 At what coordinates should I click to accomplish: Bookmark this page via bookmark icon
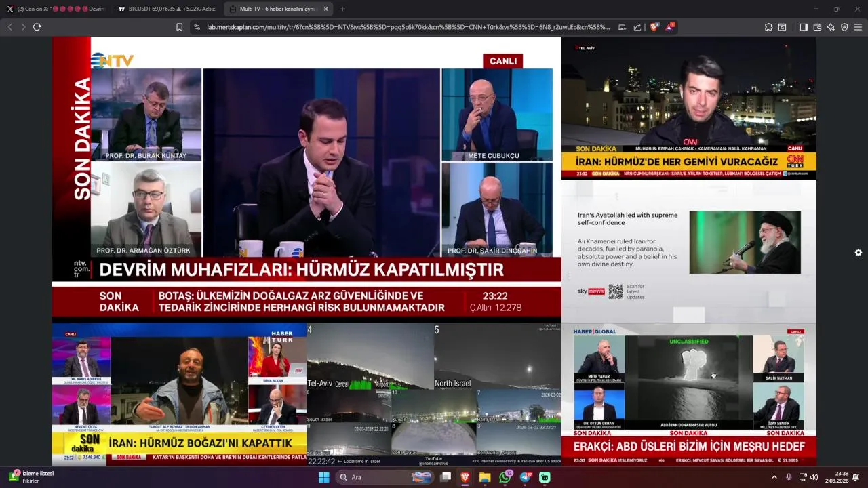(179, 27)
